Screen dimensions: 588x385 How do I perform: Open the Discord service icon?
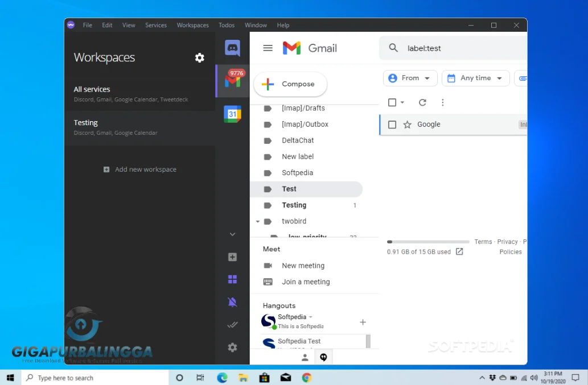[x=232, y=48]
